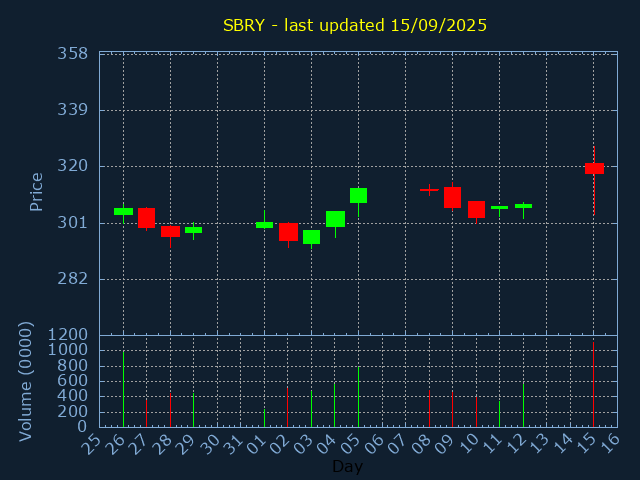Click the 200 volume axis label
640x480 pixels.
click(x=73, y=412)
